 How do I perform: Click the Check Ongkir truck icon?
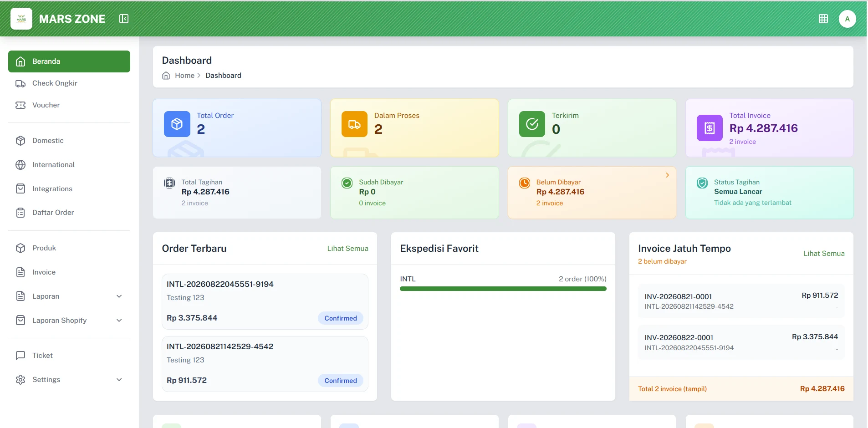[x=20, y=83]
